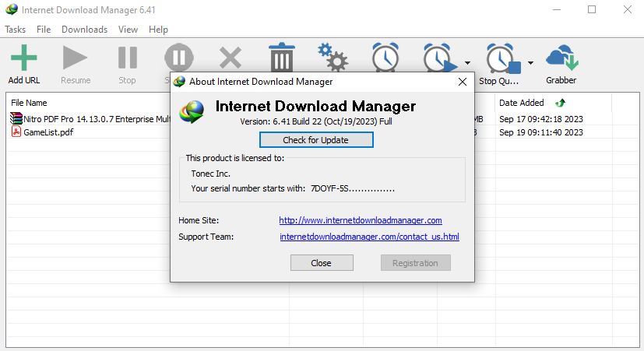Open the Grabber cloud icon
Image resolution: width=644 pixels, height=351 pixels.
562,58
